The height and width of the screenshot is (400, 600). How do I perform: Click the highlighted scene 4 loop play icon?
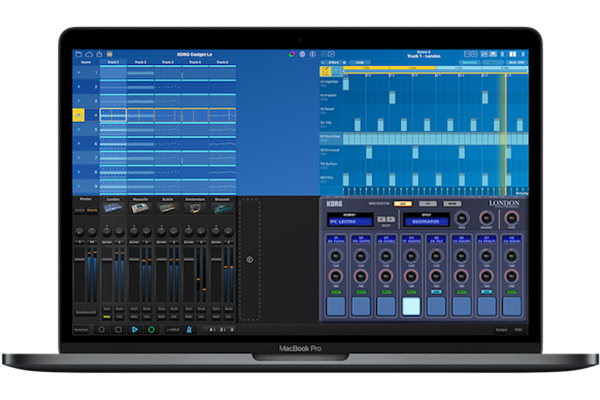tap(79, 115)
